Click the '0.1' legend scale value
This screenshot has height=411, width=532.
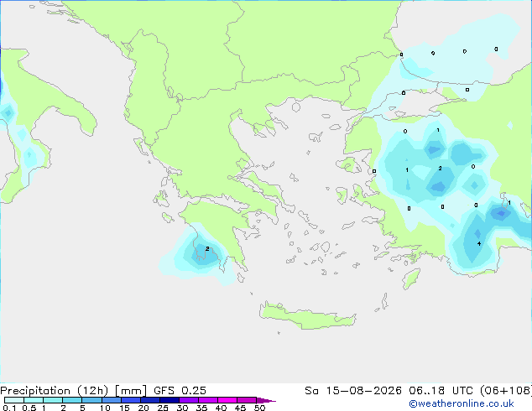tap(9, 408)
